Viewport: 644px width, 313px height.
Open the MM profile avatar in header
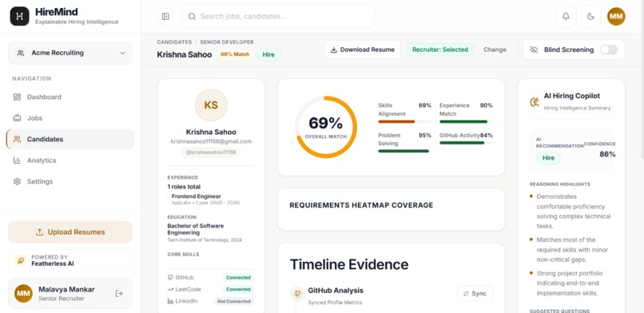point(616,17)
